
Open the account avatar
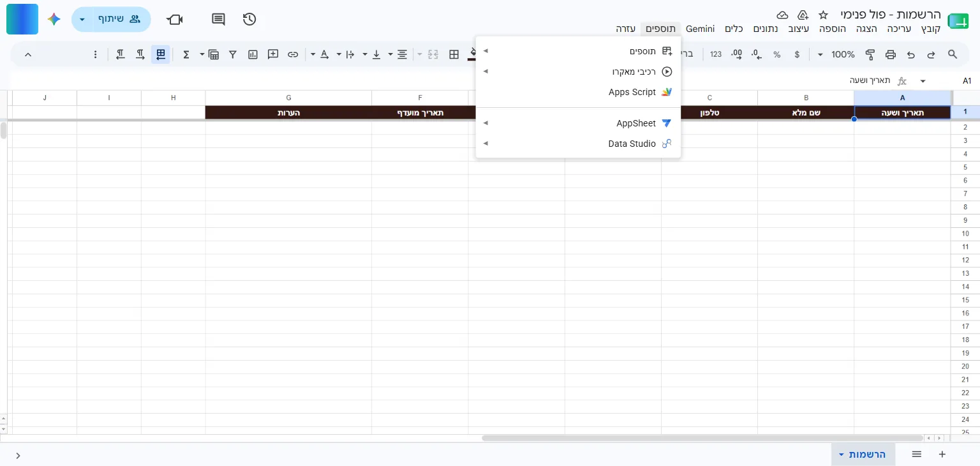point(22,19)
